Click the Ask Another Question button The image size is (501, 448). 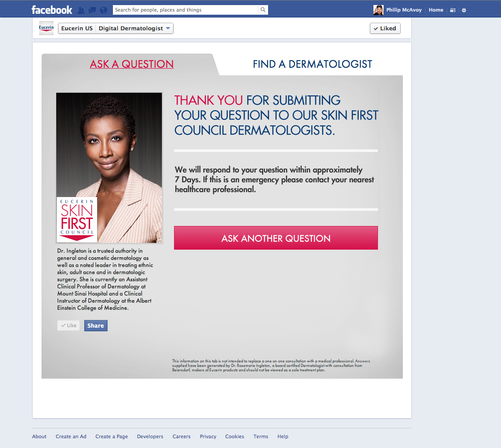point(276,238)
